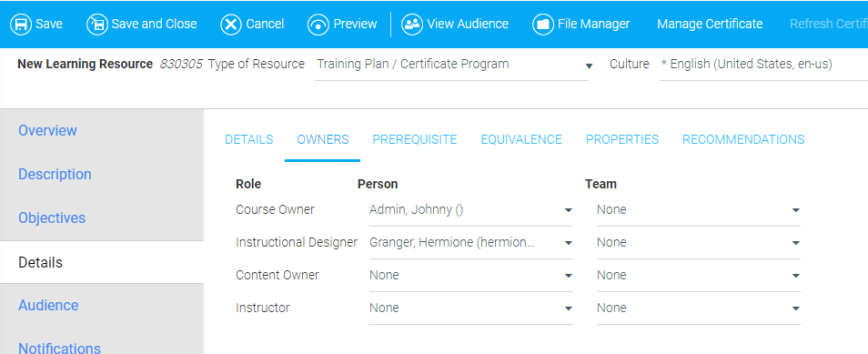The width and height of the screenshot is (868, 354).
Task: Open Manage Certificate
Action: click(710, 25)
